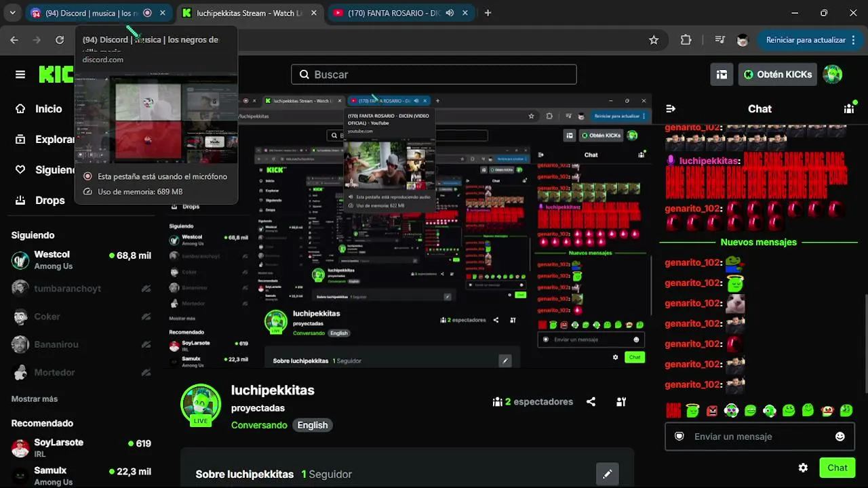Screen dimensions: 868x488
Task: Switch to the luchipekkitas Stream Kick tab
Action: pos(251,13)
